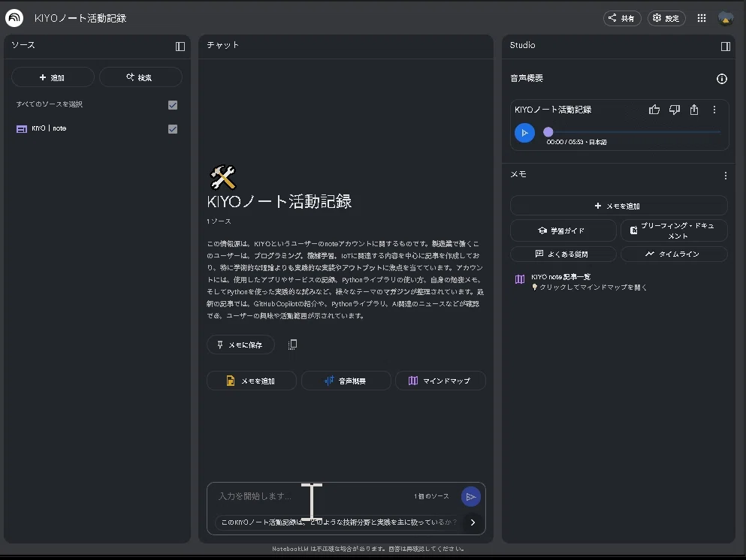Open the mind map icon for KIYO note 記事一覧
The image size is (746, 560).
click(520, 279)
